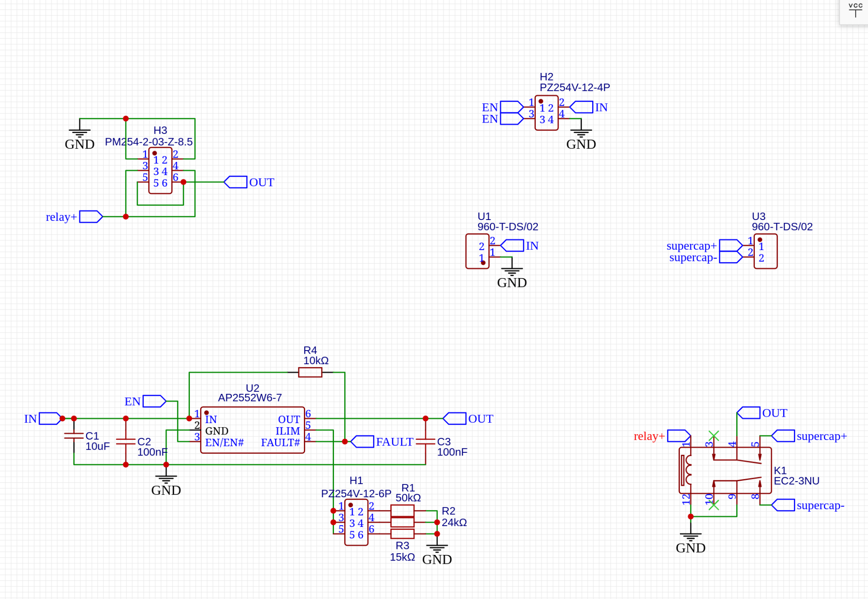
Task: Select the 'FAULT#' pin label on U2
Action: tap(280, 443)
